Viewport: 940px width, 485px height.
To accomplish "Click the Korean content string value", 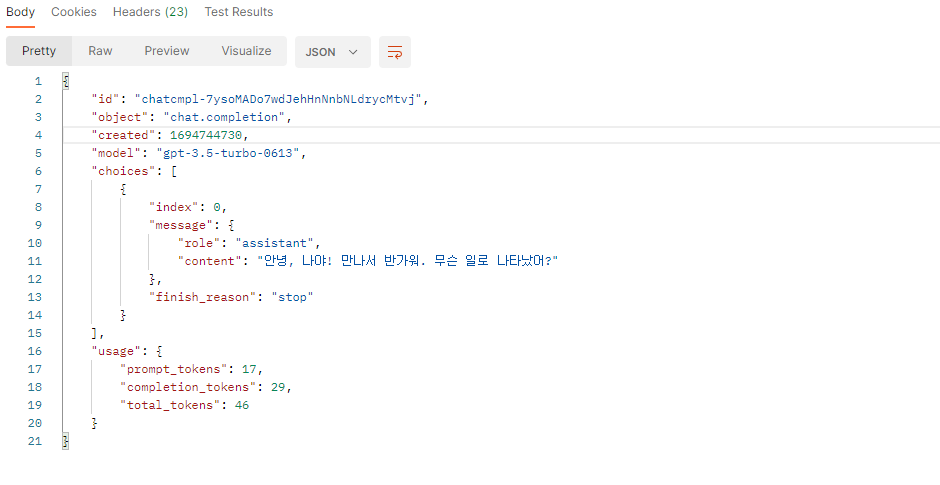I will click(408, 261).
